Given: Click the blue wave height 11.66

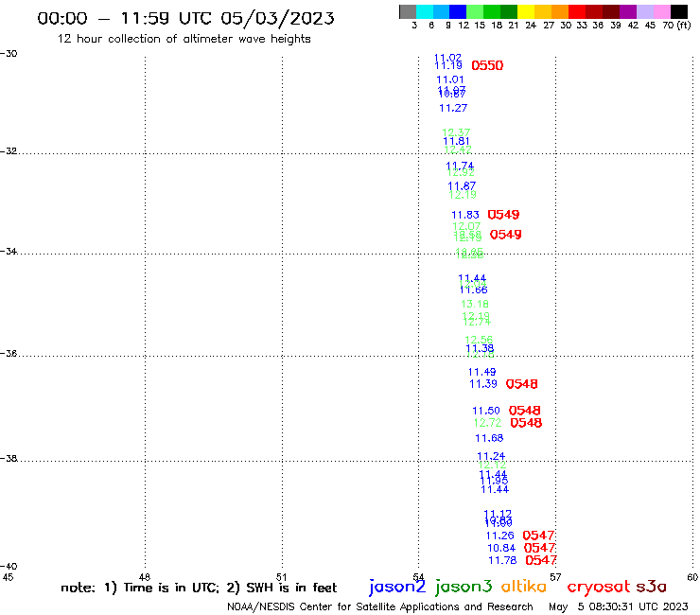Looking at the screenshot, I should [473, 290].
